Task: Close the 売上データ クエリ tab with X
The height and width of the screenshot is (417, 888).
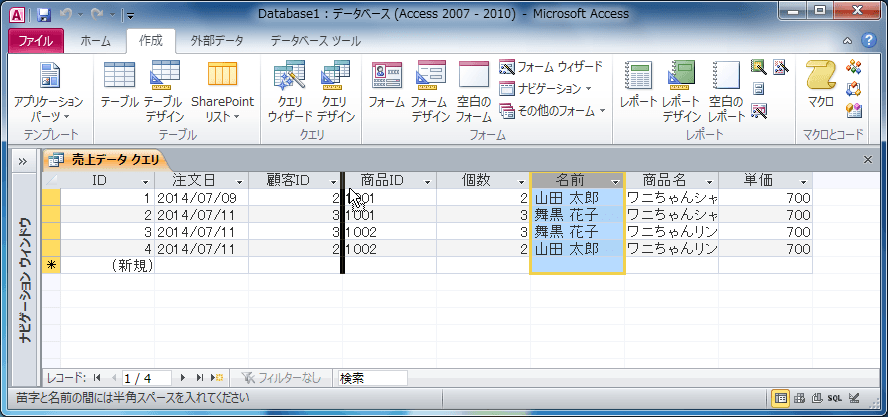Action: tap(868, 160)
